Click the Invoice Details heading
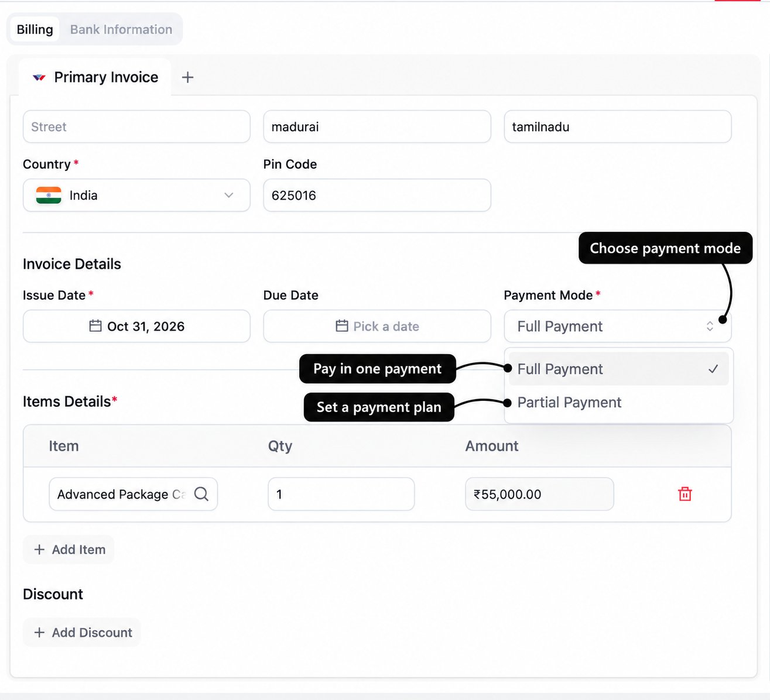Image resolution: width=770 pixels, height=700 pixels. pos(72,264)
